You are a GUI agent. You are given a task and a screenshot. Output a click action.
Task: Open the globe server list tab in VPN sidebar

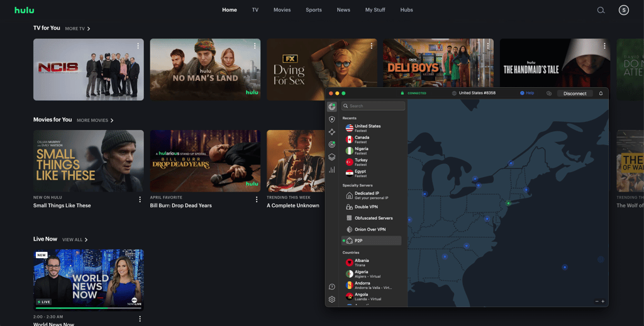332,107
